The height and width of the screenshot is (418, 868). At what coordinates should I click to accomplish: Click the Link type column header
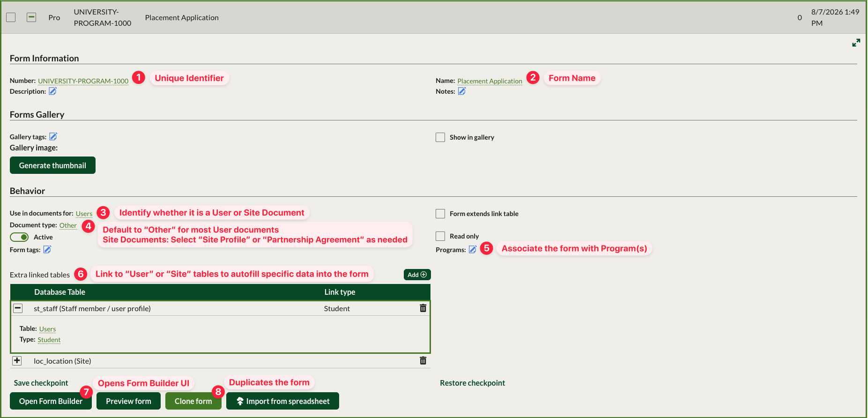click(x=340, y=292)
